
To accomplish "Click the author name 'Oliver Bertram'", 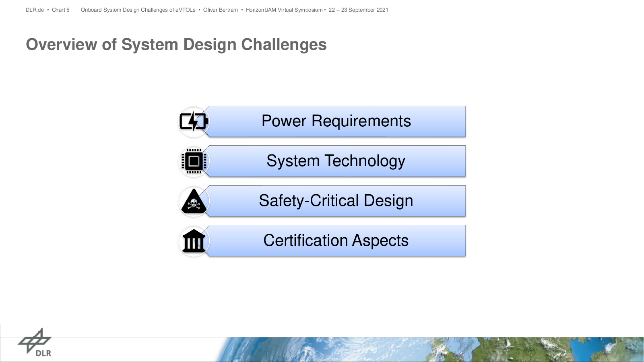I will [221, 10].
